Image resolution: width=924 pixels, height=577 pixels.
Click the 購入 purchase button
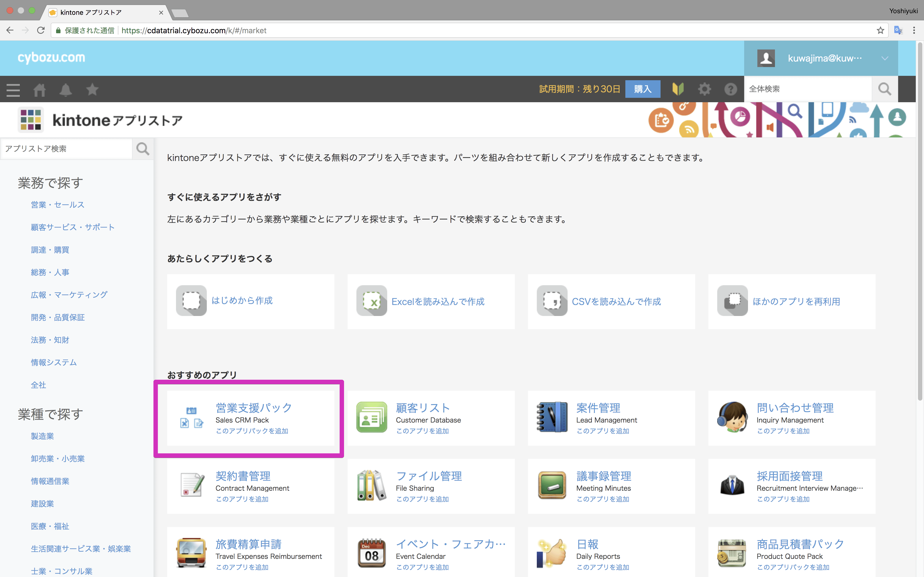642,89
